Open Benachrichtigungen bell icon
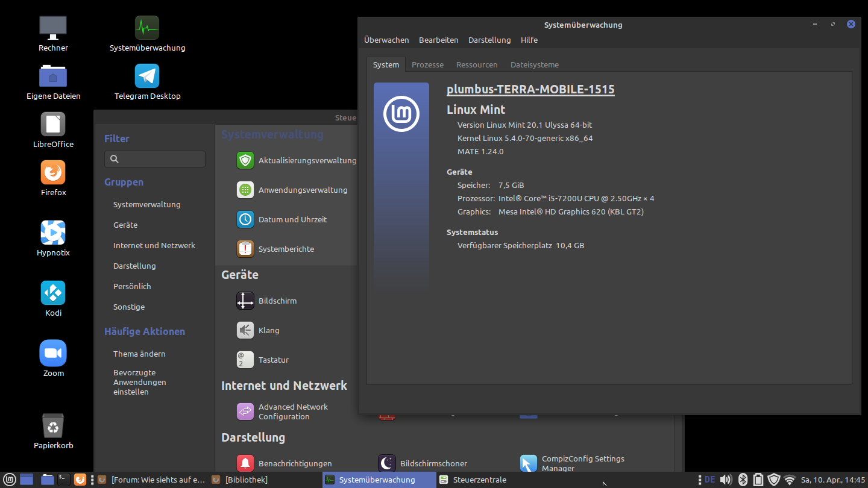The width and height of the screenshot is (868, 488). click(245, 463)
